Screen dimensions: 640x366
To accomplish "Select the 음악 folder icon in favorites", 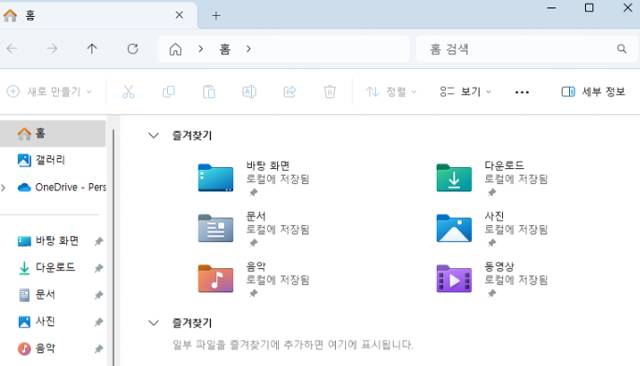I will click(x=216, y=279).
